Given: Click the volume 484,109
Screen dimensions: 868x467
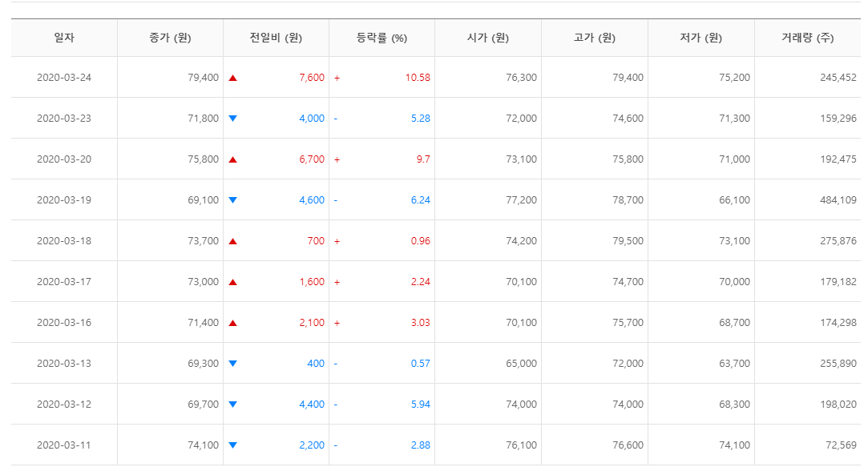Looking at the screenshot, I should coord(838,200).
